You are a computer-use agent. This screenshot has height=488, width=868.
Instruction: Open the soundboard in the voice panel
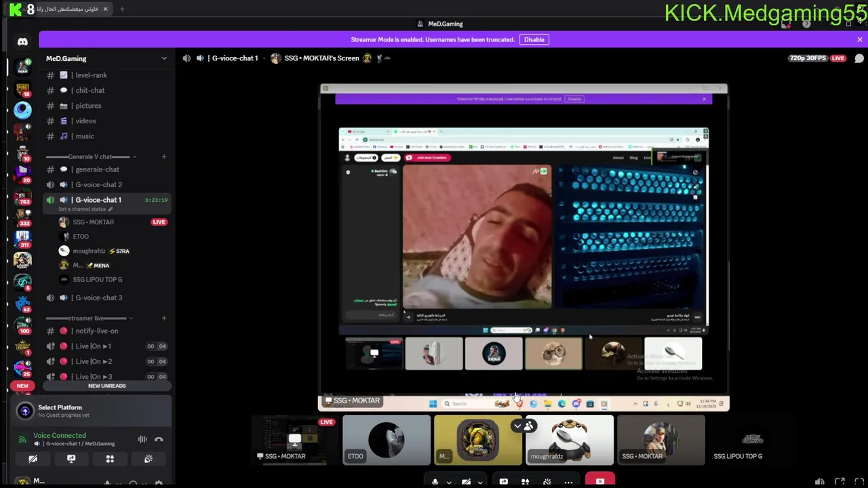149,459
